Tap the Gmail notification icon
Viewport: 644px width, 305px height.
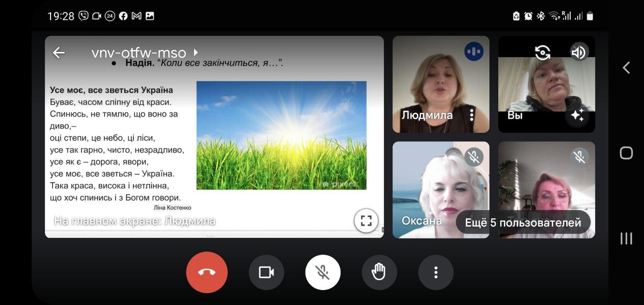(x=136, y=16)
